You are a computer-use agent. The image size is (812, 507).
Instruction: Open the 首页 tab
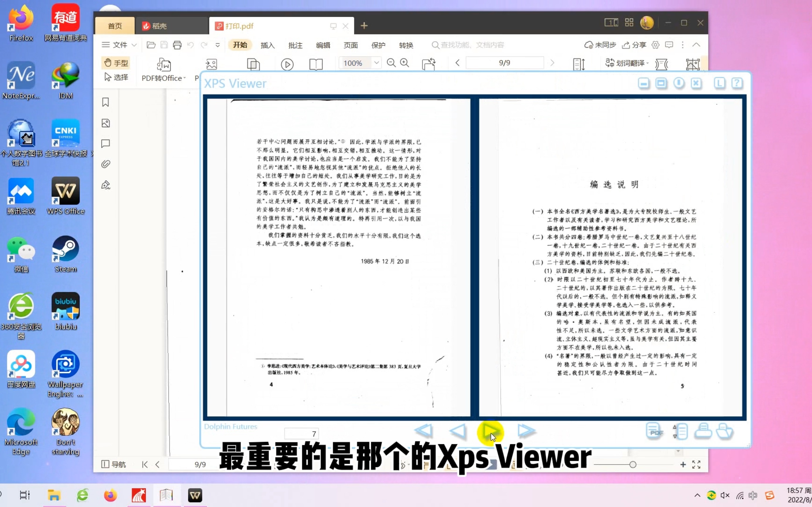tap(115, 26)
